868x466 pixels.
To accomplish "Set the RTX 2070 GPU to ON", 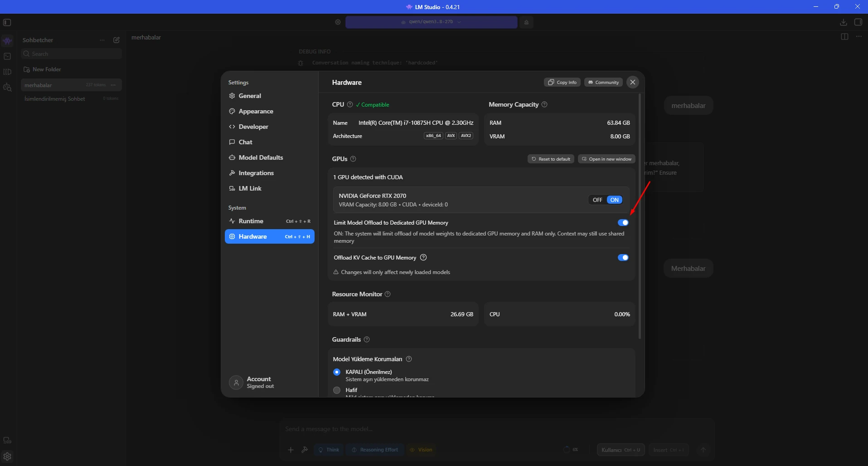I will click(x=615, y=200).
